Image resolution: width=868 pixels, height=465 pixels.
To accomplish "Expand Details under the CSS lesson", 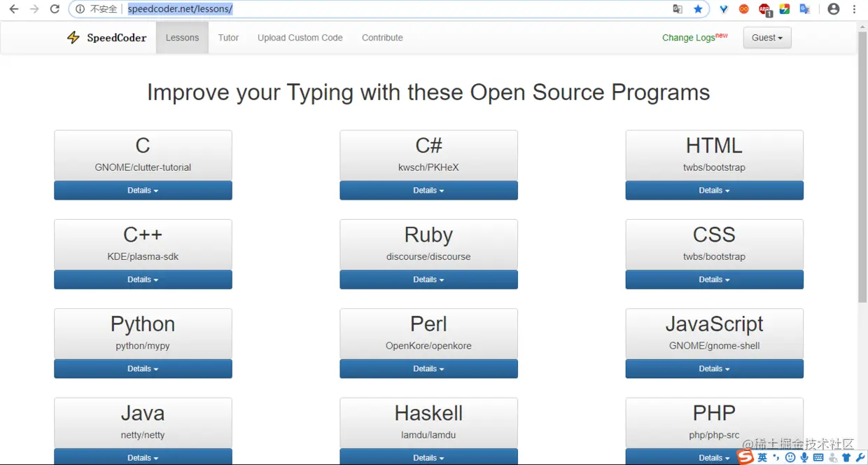I will pyautogui.click(x=714, y=279).
